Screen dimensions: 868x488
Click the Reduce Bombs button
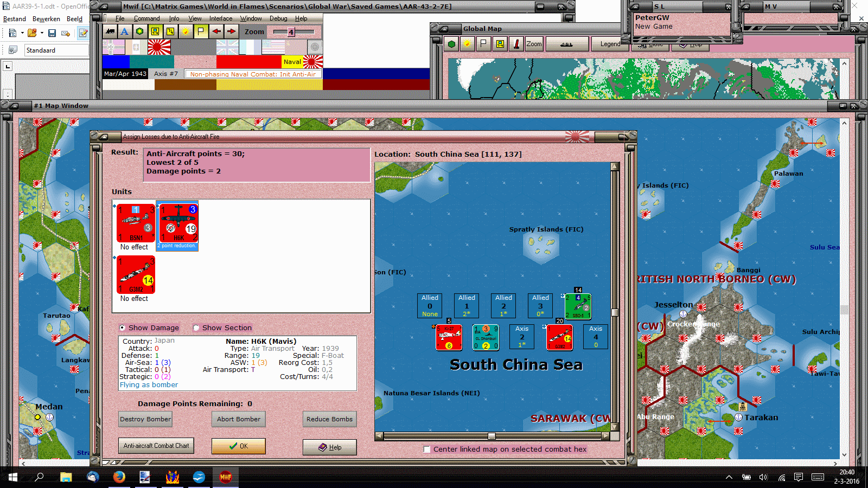[x=329, y=419]
